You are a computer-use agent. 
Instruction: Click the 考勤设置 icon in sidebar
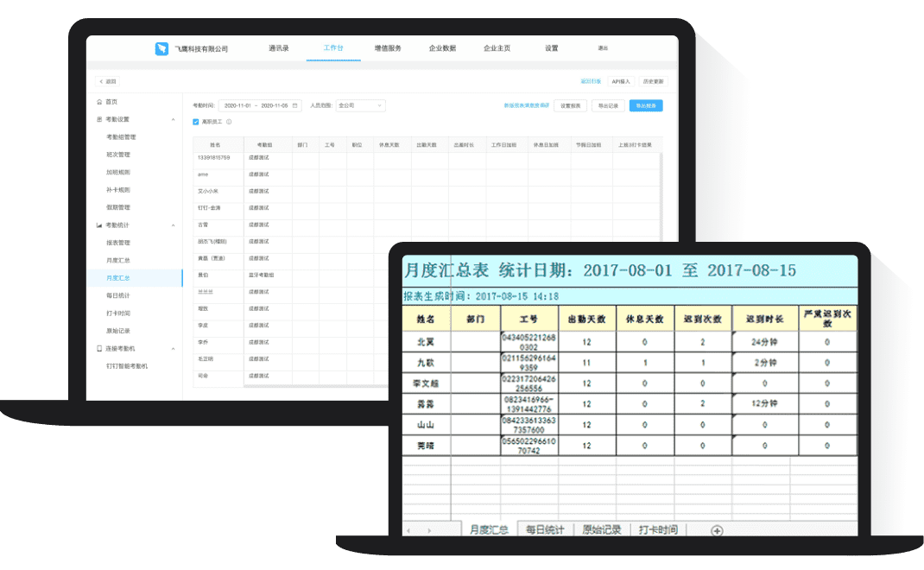(x=99, y=119)
